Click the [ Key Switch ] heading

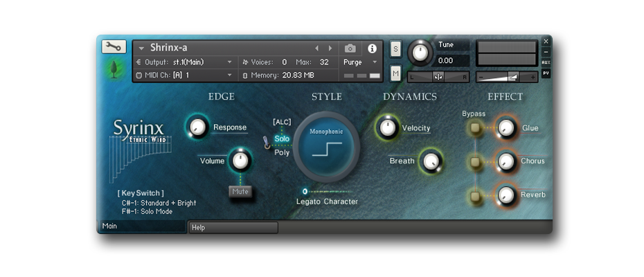click(141, 193)
